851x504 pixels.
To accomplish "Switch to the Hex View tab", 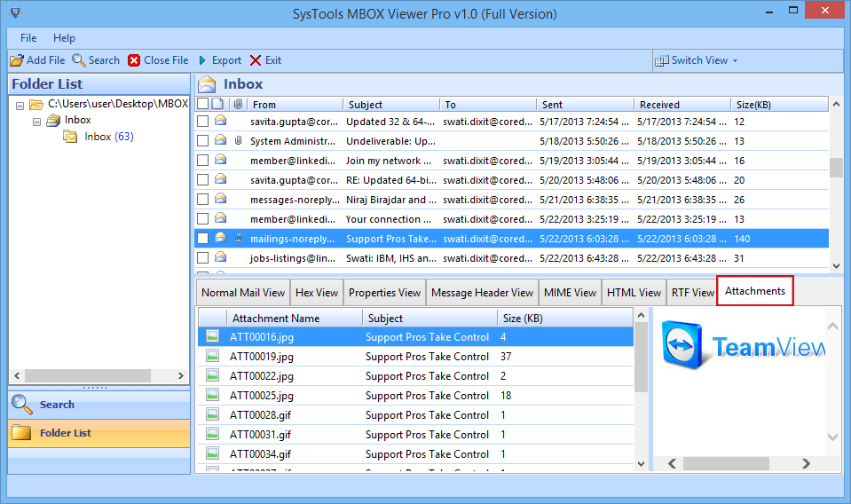I will click(x=317, y=293).
